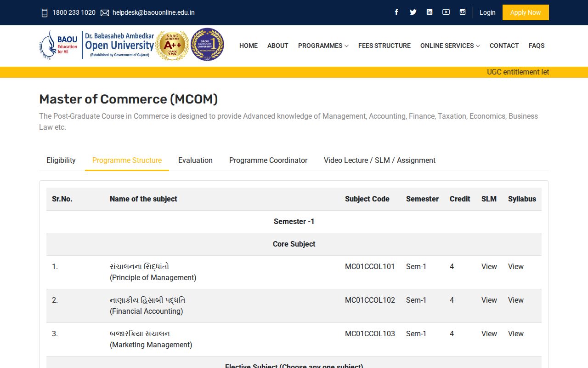View Syllabus for Marketing Management
Viewport: 588px width, 368px height.
tap(516, 334)
